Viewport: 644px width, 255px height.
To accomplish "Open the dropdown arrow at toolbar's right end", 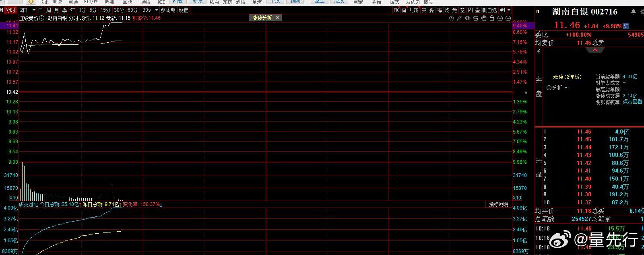I will click(x=509, y=10).
